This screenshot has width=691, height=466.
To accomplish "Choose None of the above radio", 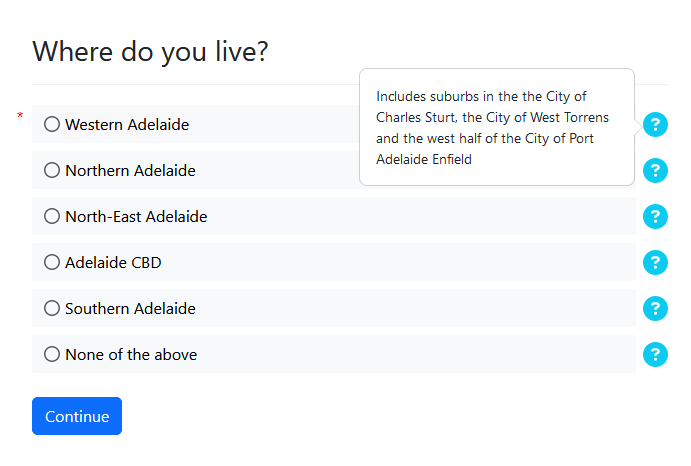I will click(52, 355).
